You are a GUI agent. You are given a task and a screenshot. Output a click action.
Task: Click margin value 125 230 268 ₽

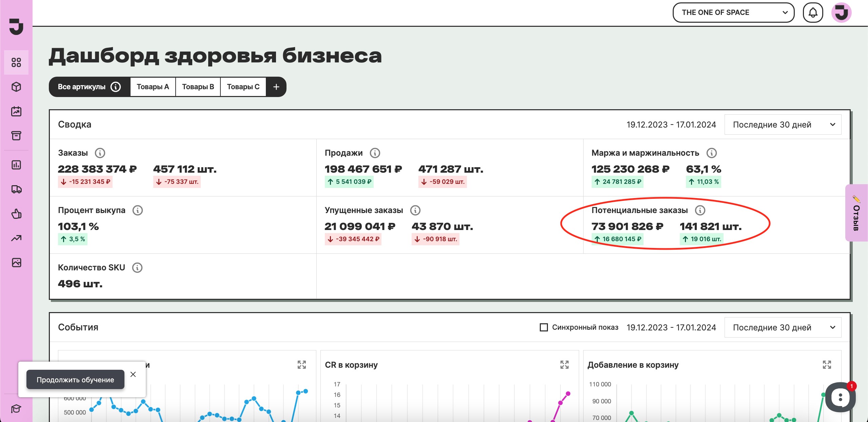(x=631, y=169)
